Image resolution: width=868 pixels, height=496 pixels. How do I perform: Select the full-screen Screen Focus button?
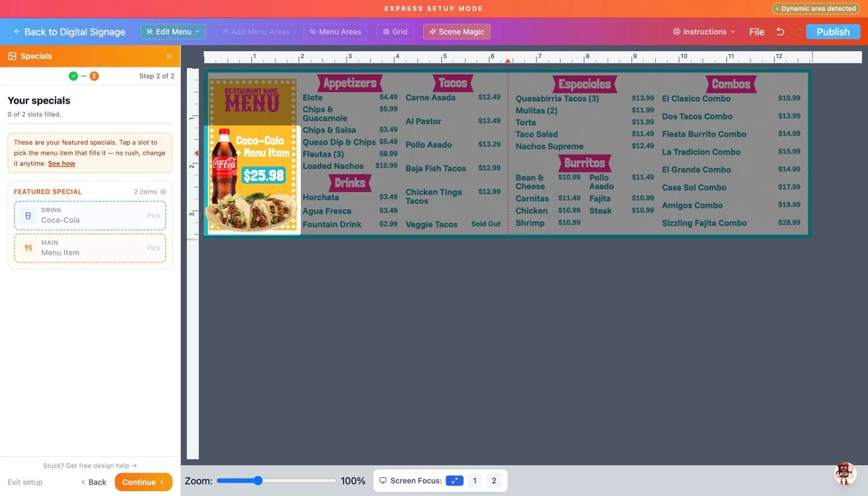click(x=454, y=480)
